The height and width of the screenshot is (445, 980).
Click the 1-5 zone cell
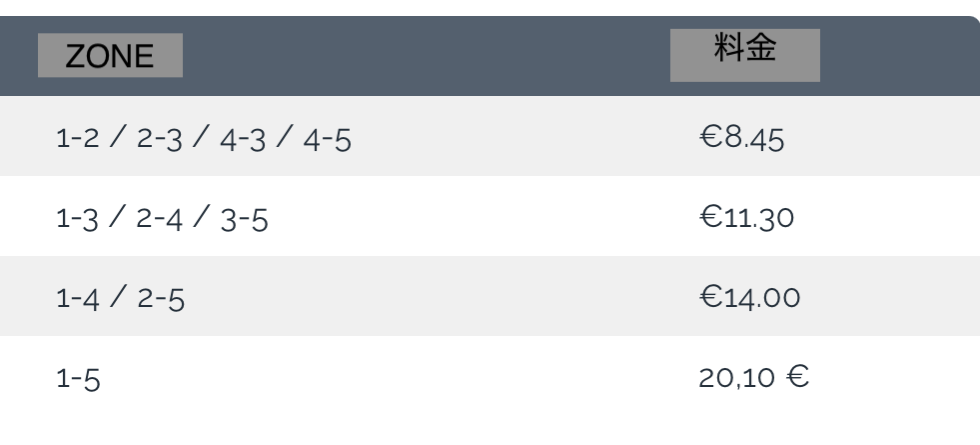tap(78, 379)
